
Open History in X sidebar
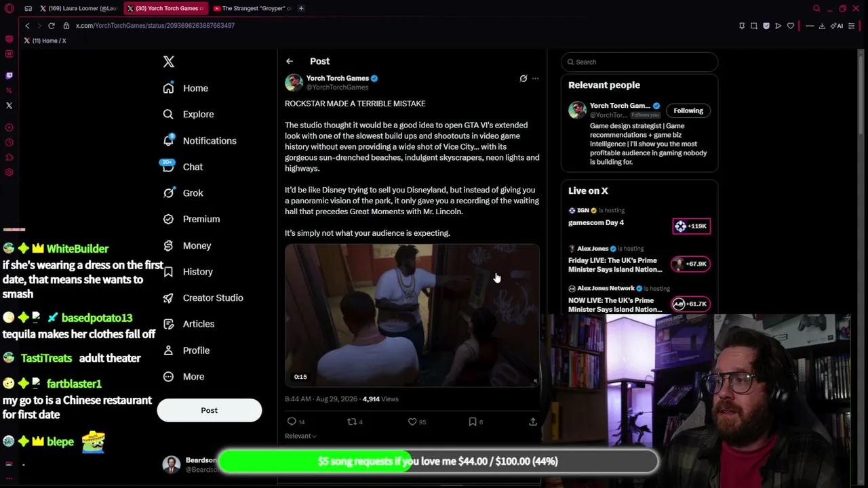(188, 272)
